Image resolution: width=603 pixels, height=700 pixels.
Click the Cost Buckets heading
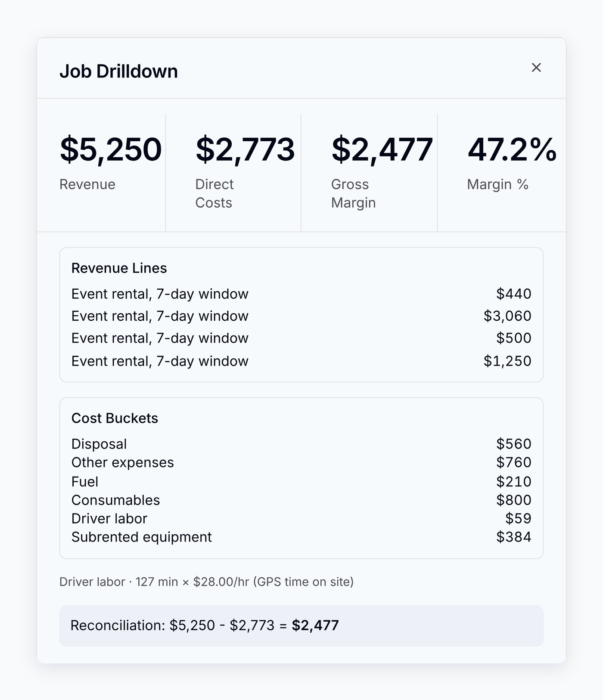(115, 418)
